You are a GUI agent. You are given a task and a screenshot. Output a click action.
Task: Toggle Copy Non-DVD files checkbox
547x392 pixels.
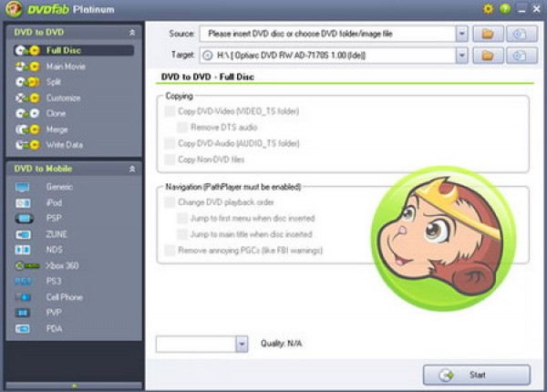click(x=170, y=160)
